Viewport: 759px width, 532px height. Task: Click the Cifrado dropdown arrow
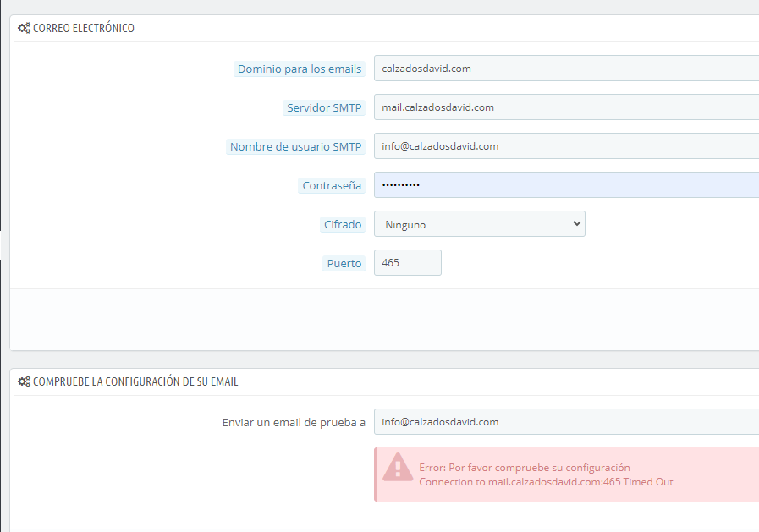pos(576,223)
